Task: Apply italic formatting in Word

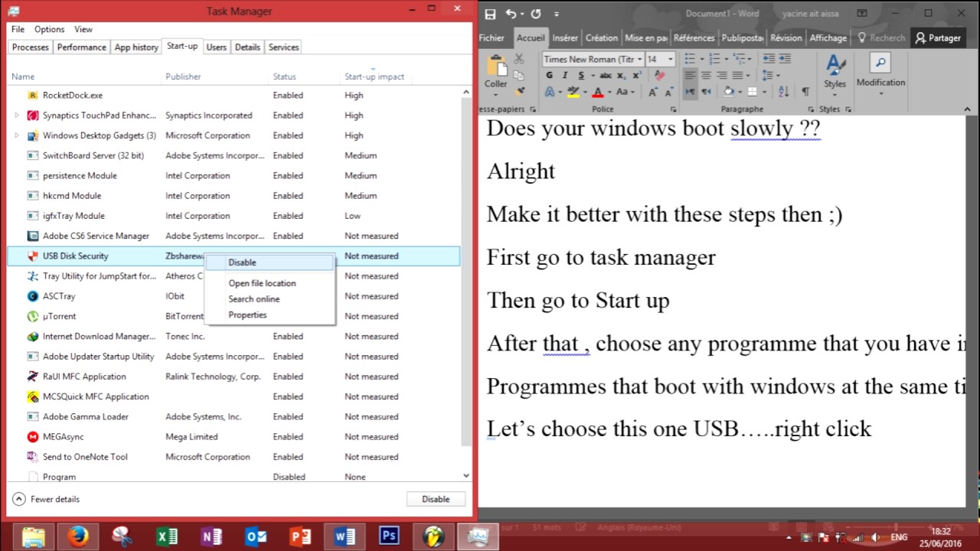Action: (x=565, y=75)
